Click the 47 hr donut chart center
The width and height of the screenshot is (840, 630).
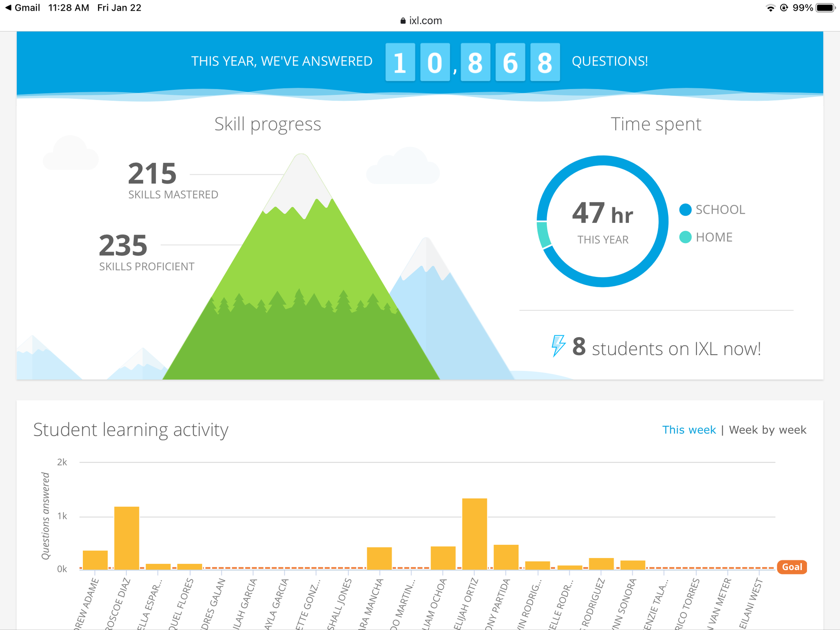[x=602, y=221]
